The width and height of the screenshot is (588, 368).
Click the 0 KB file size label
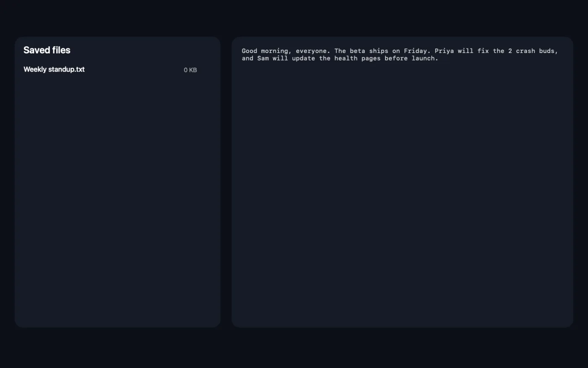point(190,70)
